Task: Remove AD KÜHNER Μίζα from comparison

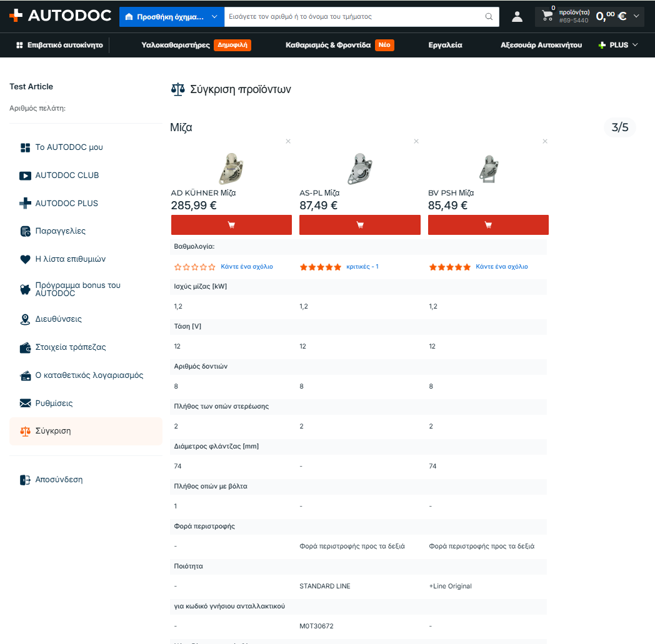Action: coord(288,141)
